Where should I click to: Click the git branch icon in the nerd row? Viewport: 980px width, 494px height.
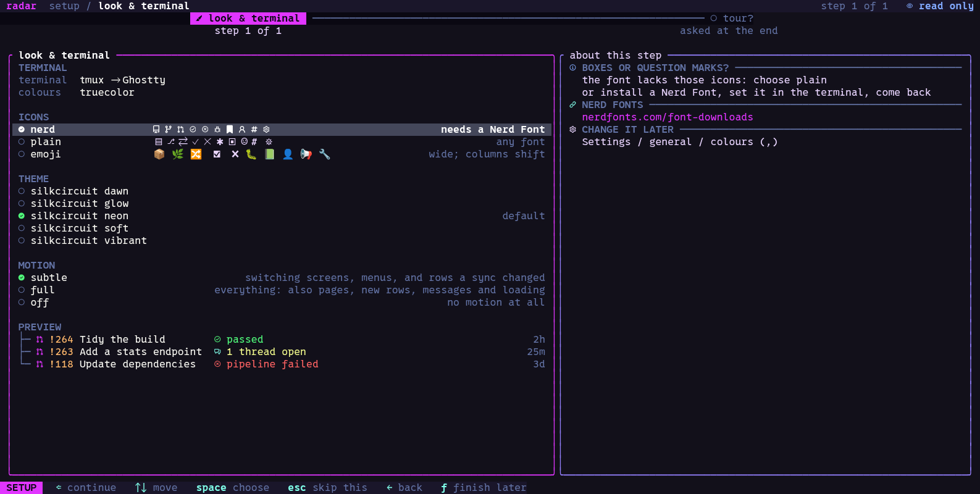click(x=168, y=130)
